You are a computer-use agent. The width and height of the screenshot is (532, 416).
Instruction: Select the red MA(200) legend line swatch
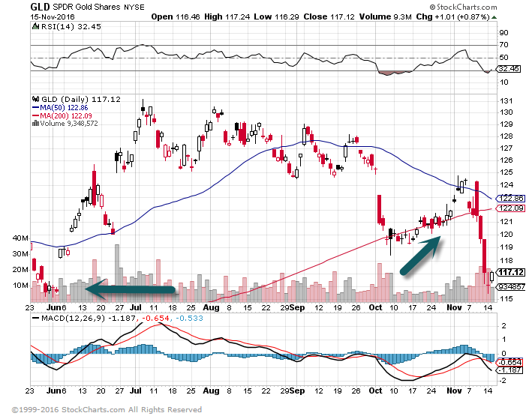pos(35,115)
